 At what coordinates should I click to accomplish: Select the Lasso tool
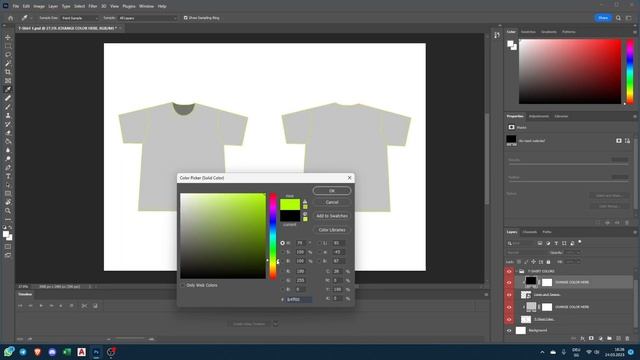pyautogui.click(x=8, y=55)
